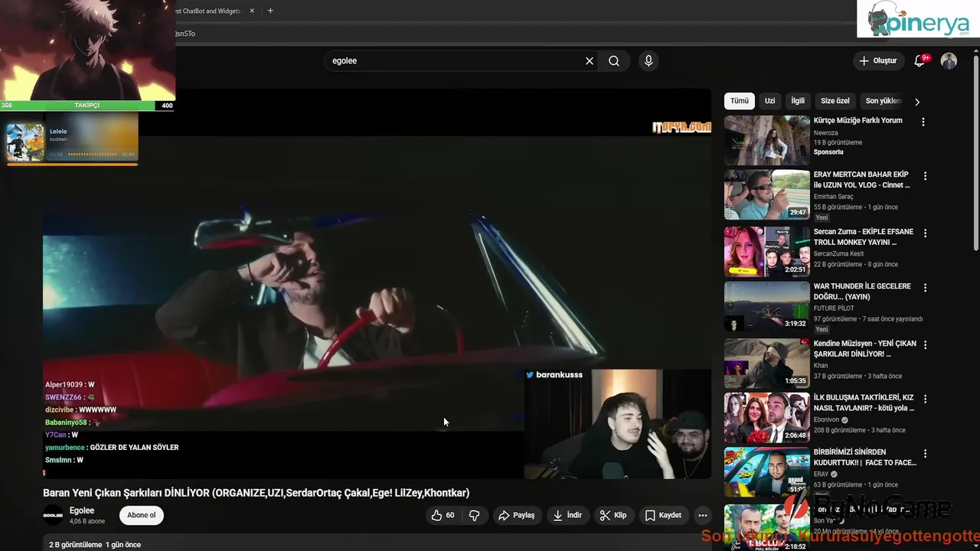Open BİRBİRİMİZİ SİNİRDEN KUDURTTUK thumbnail

click(766, 472)
